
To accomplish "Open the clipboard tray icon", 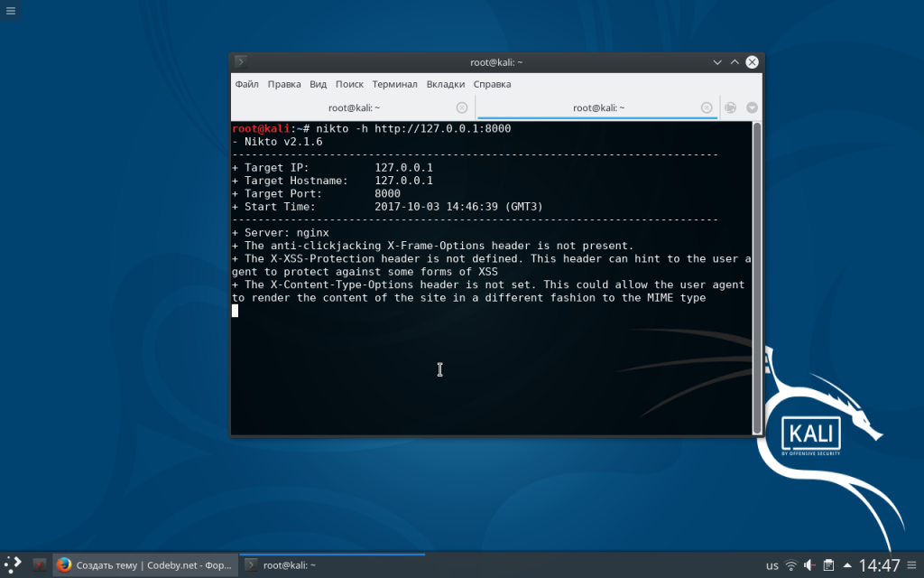I will point(827,565).
